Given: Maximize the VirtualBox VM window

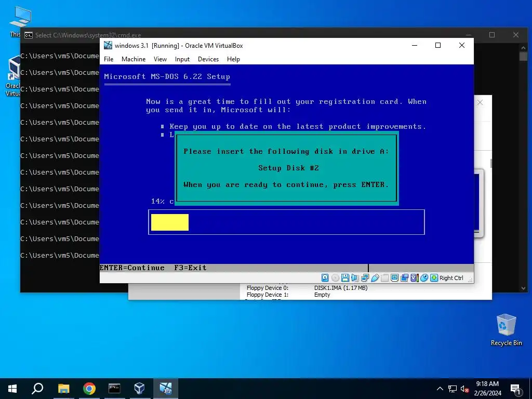Looking at the screenshot, I should (438, 46).
